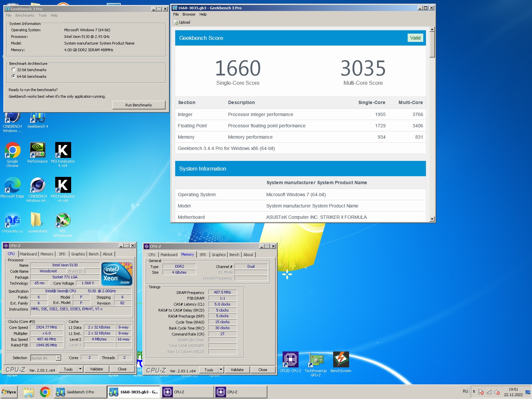Screen dimensions: 532x399
Task: Click the Action Center flag tray icon
Action: tap(481, 392)
